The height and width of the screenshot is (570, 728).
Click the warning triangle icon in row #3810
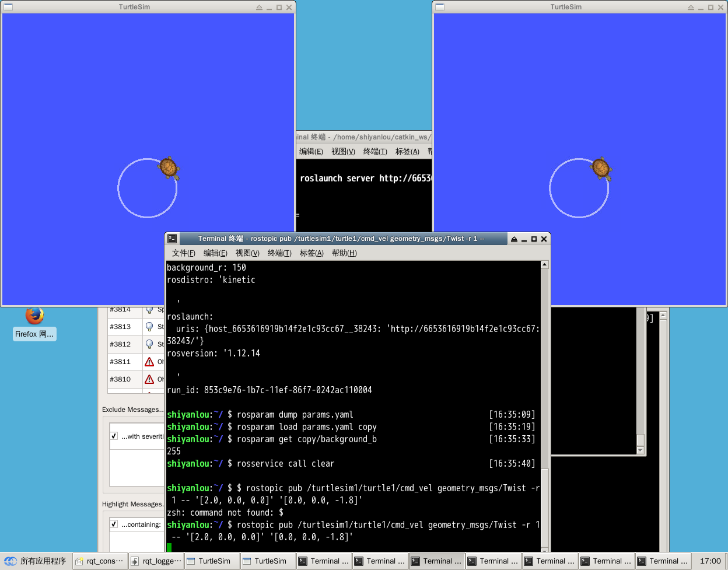tap(149, 379)
